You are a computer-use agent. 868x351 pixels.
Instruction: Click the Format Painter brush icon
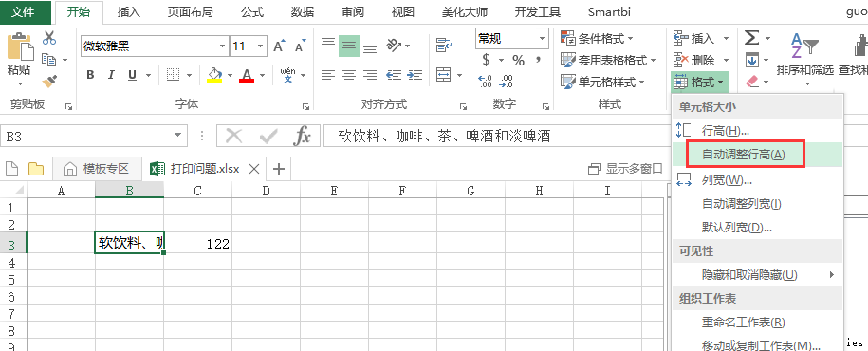[50, 82]
